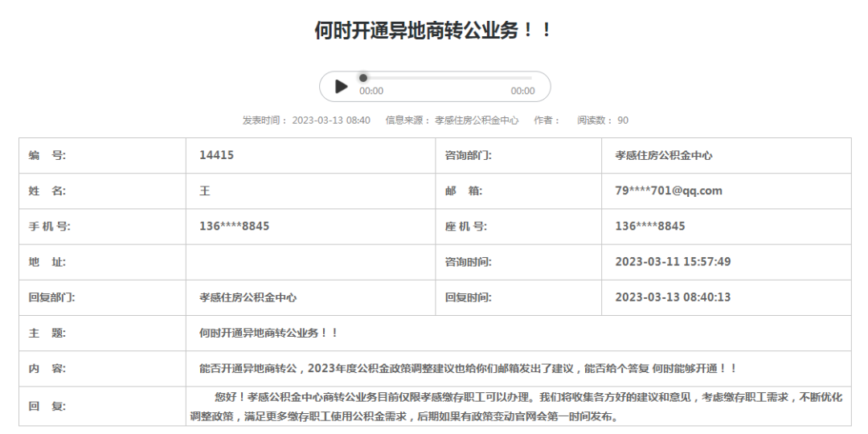Click the total duration 00:00 label
This screenshot has height=434, width=868.
click(x=522, y=91)
